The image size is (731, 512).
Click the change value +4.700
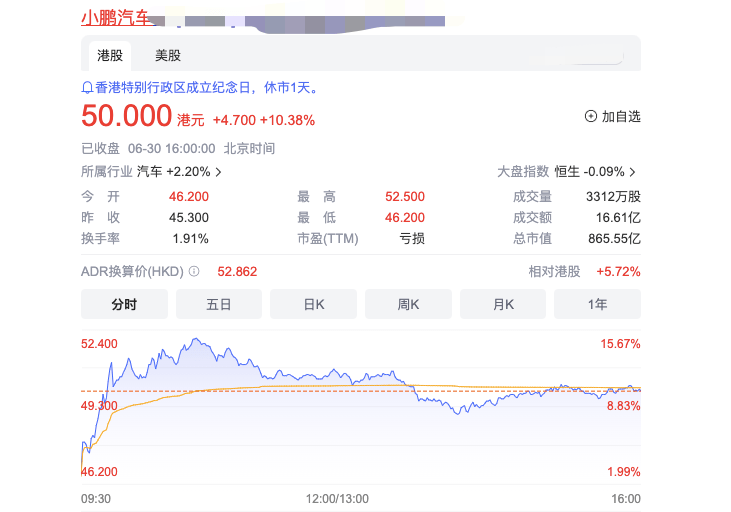pyautogui.click(x=234, y=120)
